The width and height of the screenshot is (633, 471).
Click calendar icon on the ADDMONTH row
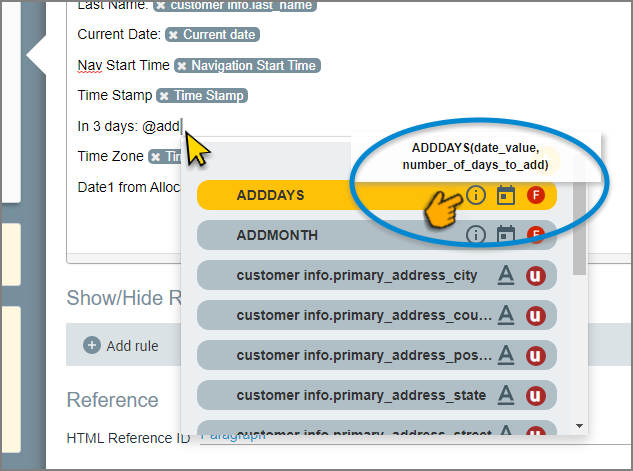(x=505, y=234)
